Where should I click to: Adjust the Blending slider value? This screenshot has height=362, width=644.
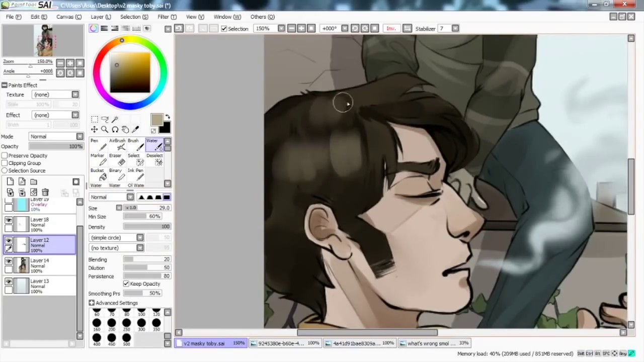click(x=147, y=259)
